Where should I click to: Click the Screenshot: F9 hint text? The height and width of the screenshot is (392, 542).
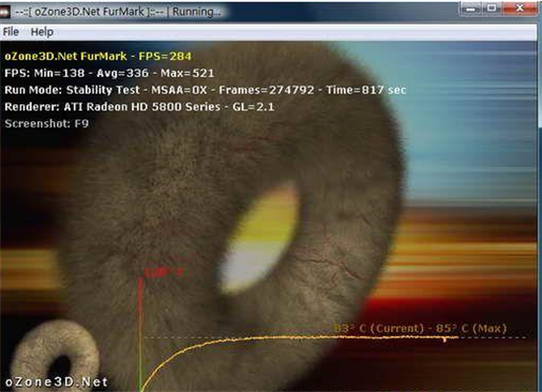click(46, 124)
